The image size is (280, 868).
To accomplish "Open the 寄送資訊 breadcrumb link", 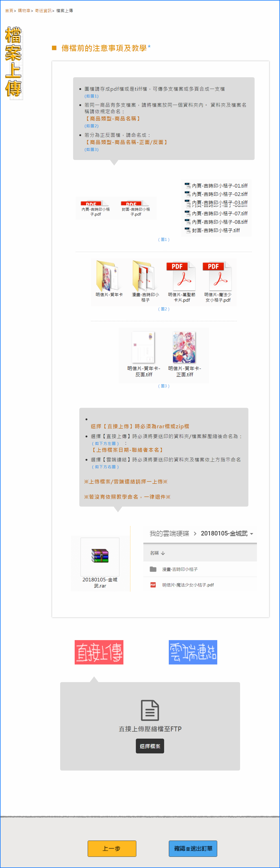I will (43, 11).
